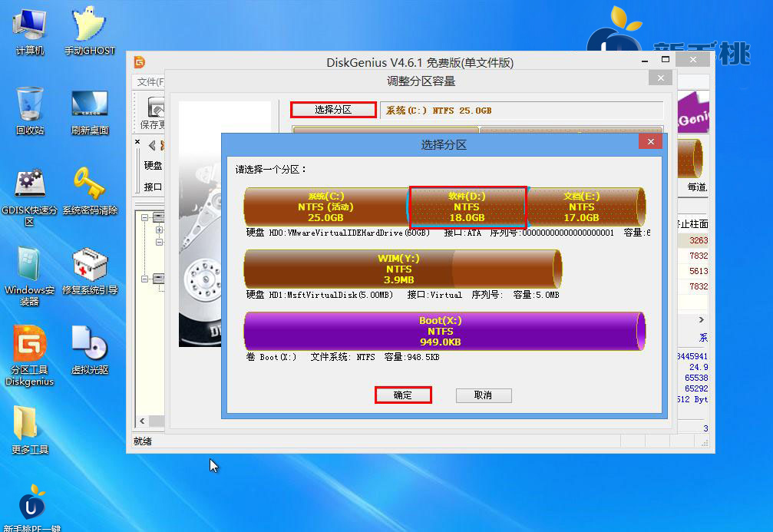Click the 接口 label in left panel
The width and height of the screenshot is (773, 532).
click(153, 187)
